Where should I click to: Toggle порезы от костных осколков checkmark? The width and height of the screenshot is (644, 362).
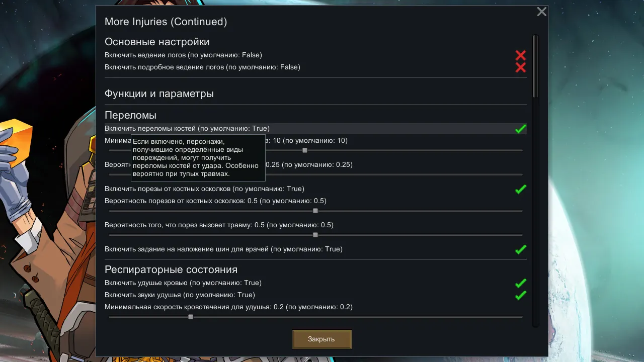coord(521,189)
